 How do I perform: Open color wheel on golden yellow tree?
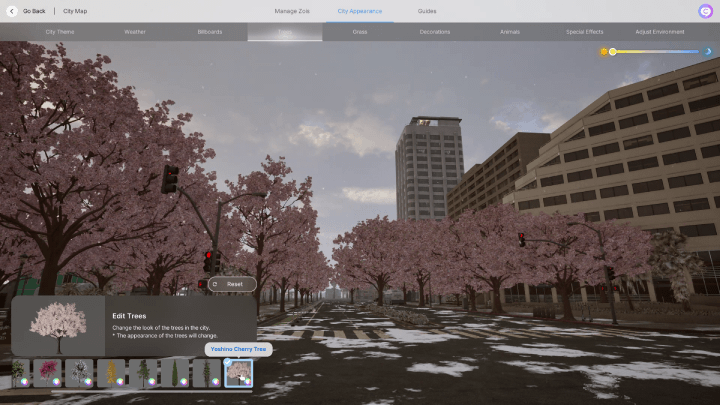120,382
